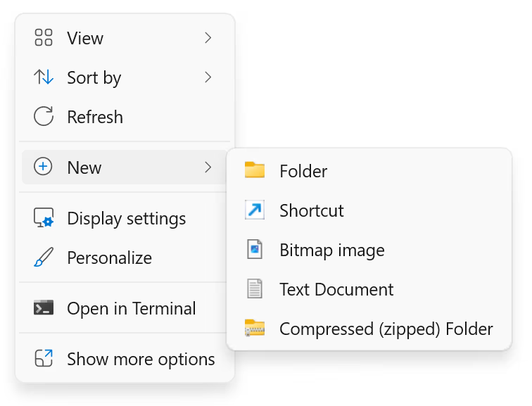Image resolution: width=532 pixels, height=406 pixels.
Task: Click the circular Refresh icon
Action: [44, 116]
